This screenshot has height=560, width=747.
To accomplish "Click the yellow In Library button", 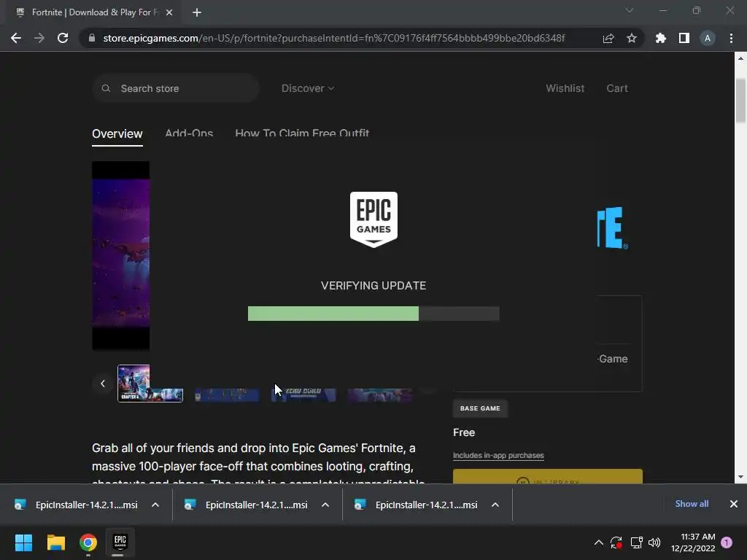I will [x=547, y=477].
